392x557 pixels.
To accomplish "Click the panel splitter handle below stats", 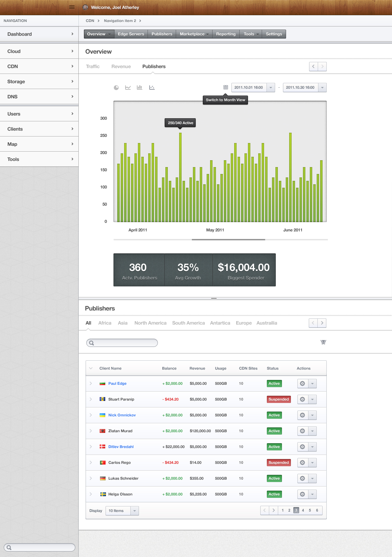I will 214,298.
